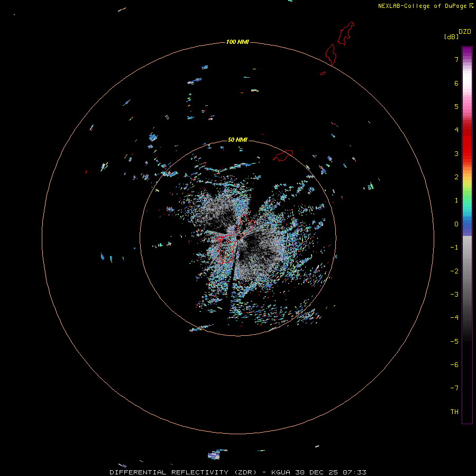Click the small red island outline near 50 NMI ring
Image resolution: width=476 pixels, height=476 pixels.
click(283, 155)
